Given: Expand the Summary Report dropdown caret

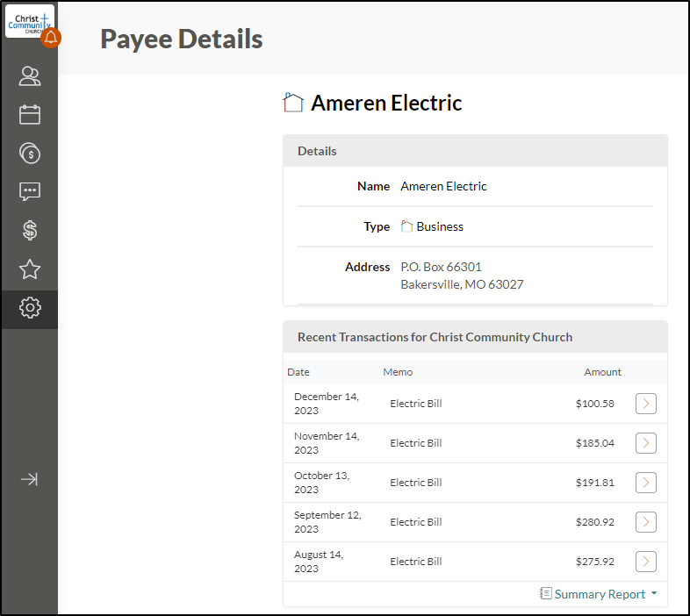Looking at the screenshot, I should pyautogui.click(x=654, y=593).
